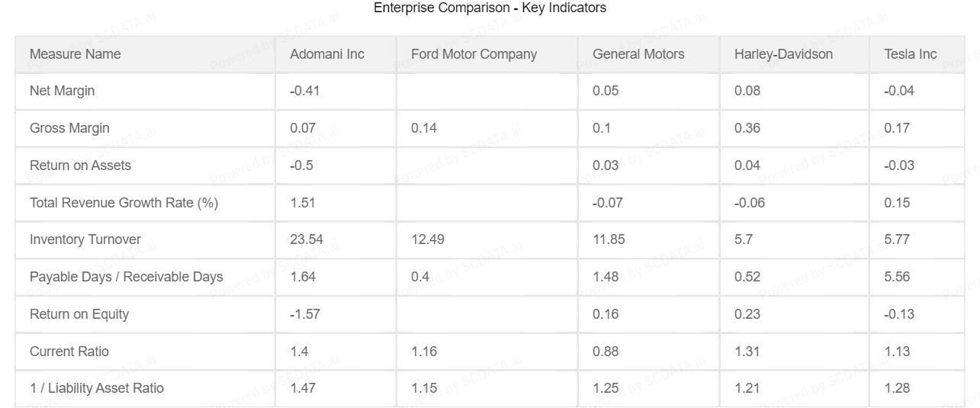980x408 pixels.
Task: Click Ford's Inventory Turnover value 12.49
Action: pyautogui.click(x=427, y=239)
